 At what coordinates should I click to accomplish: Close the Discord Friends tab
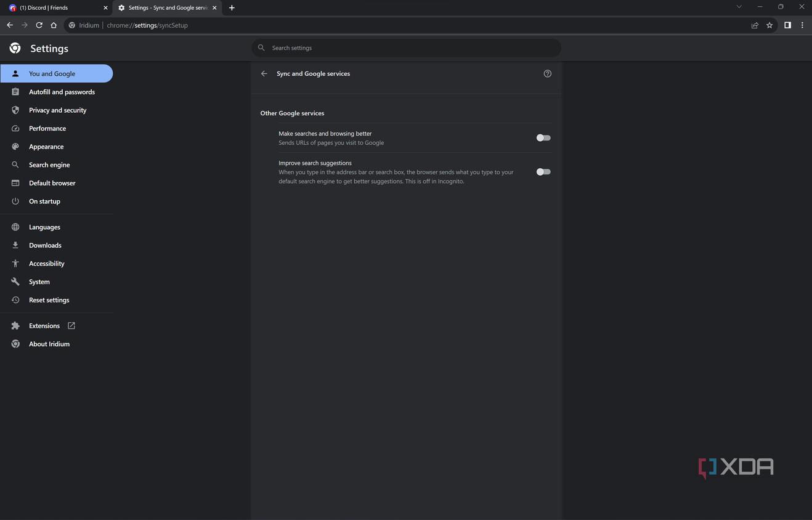(105, 8)
